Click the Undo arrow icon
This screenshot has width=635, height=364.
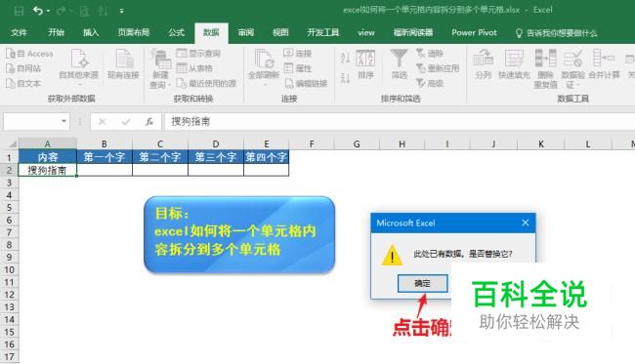38,11
